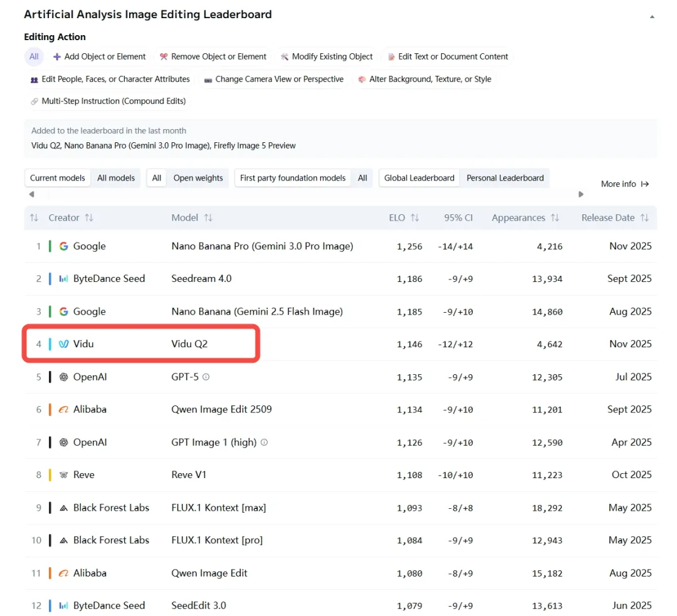Click the horizontal scrollbar right arrow
This screenshot has width=677, height=616.
pos(581,194)
